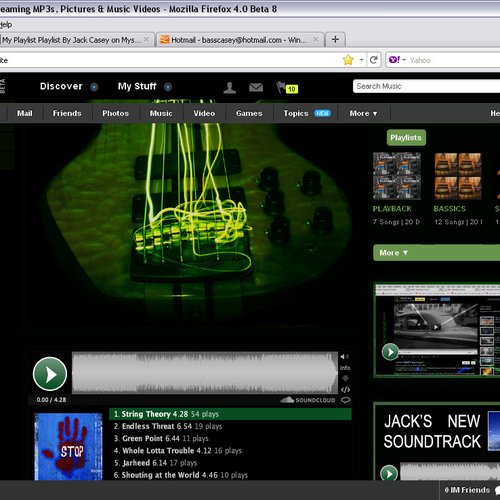Open the Games nav item
This screenshot has width=500, height=500.
(x=249, y=113)
